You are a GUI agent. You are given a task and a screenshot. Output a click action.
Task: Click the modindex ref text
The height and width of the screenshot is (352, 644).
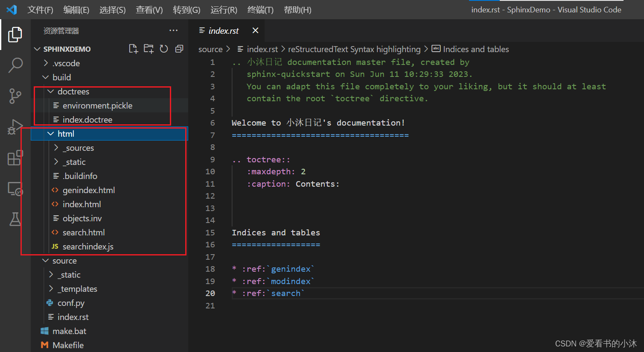pyautogui.click(x=291, y=282)
